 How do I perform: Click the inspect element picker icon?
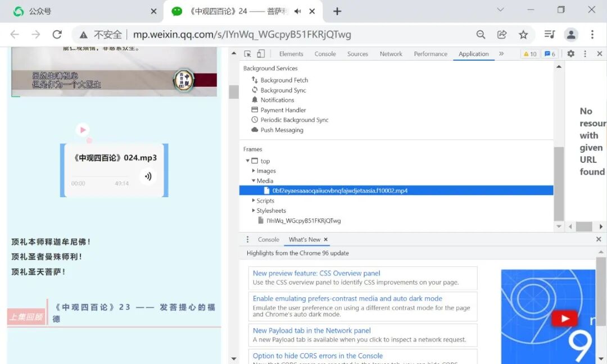point(247,54)
